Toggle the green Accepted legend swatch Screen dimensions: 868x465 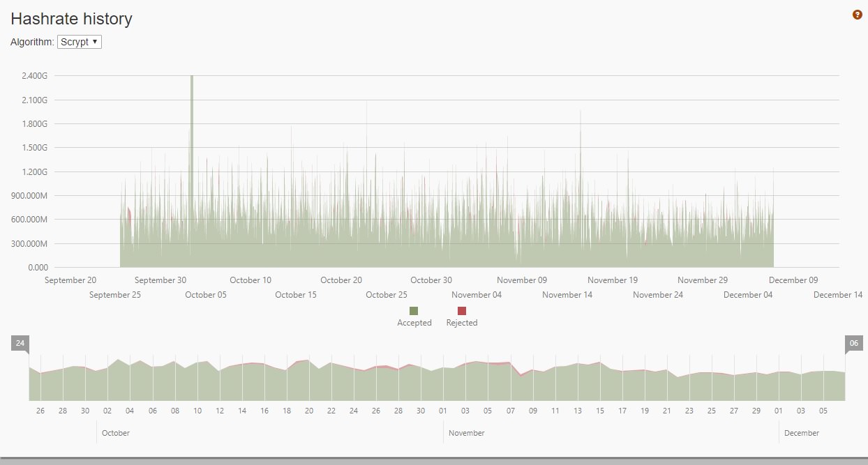click(414, 311)
